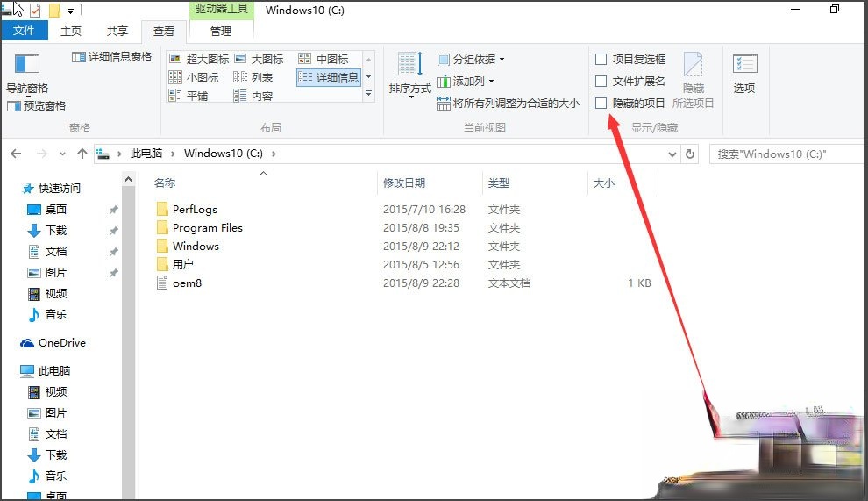Viewport: 868px width, 501px height.
Task: Switch to the Manage (管理) tab
Action: [x=221, y=31]
